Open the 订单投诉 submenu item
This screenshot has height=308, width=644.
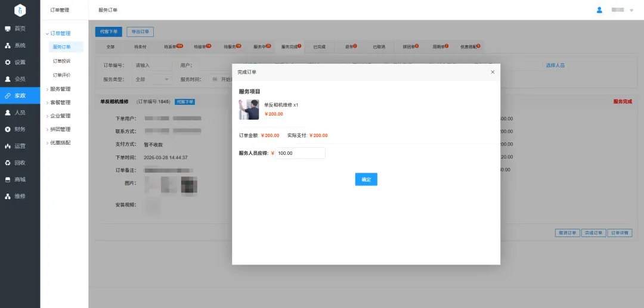(61, 61)
